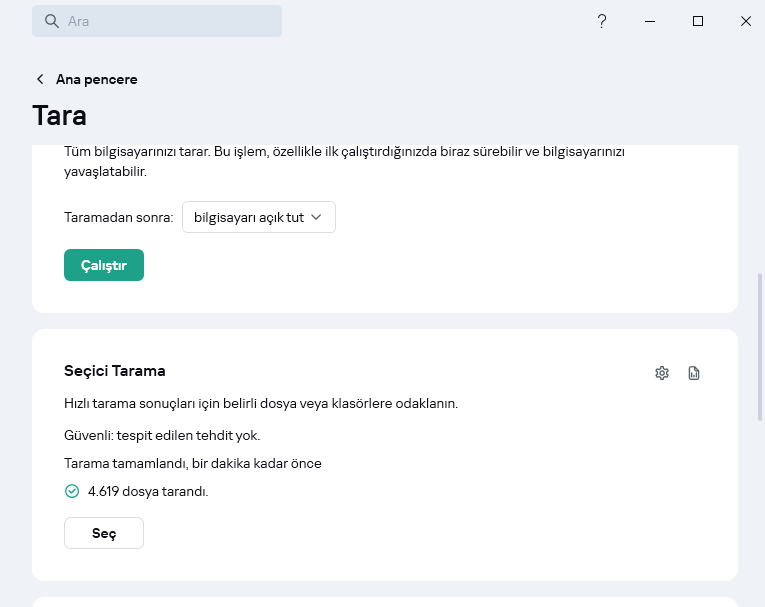
Task: Click the 'Tara' page title
Action: (60, 115)
